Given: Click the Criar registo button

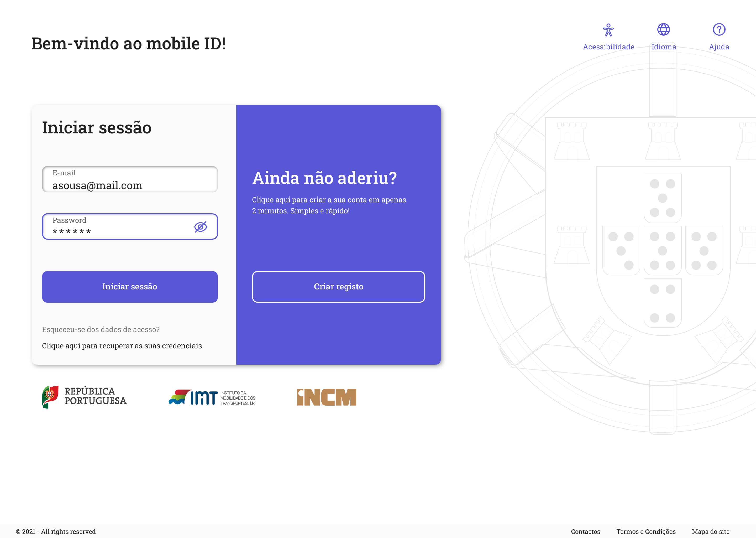Looking at the screenshot, I should coord(338,287).
